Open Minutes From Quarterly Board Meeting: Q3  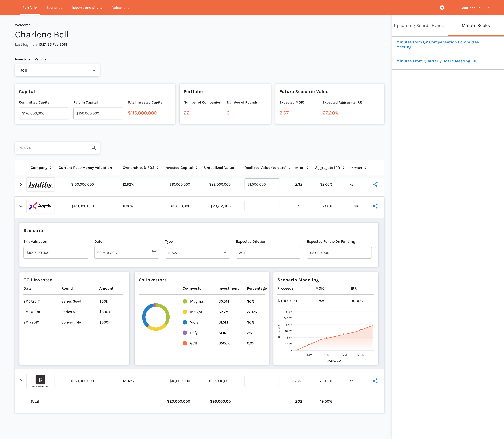tap(437, 61)
